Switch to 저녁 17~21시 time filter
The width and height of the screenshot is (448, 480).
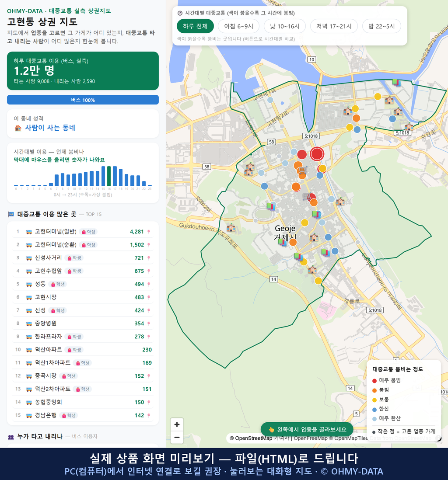(334, 26)
